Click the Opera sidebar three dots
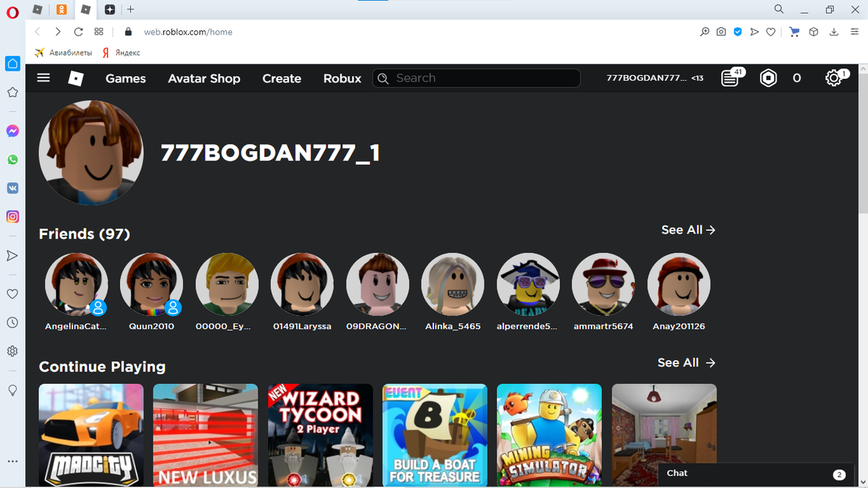Screen dimensions: 868x488 tap(12, 461)
